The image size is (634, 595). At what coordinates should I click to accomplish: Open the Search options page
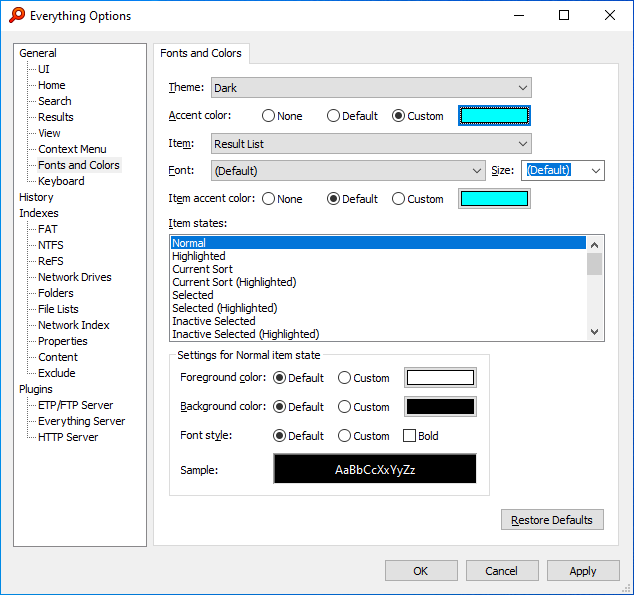click(x=55, y=101)
